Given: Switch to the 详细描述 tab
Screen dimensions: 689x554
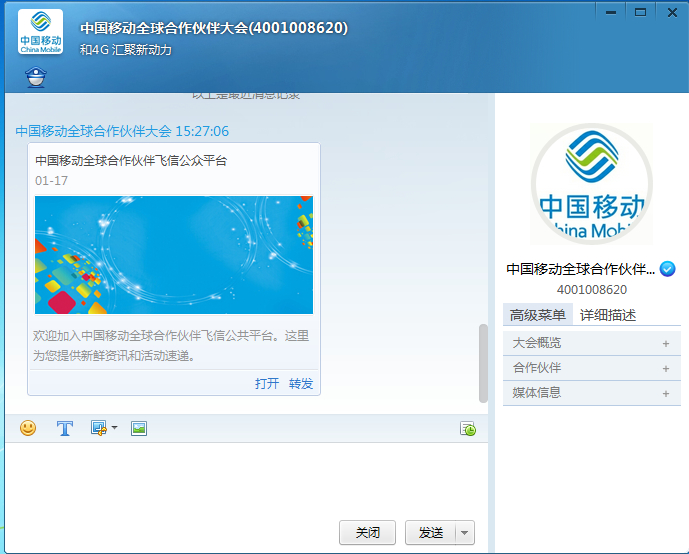Looking at the screenshot, I should click(x=608, y=315).
